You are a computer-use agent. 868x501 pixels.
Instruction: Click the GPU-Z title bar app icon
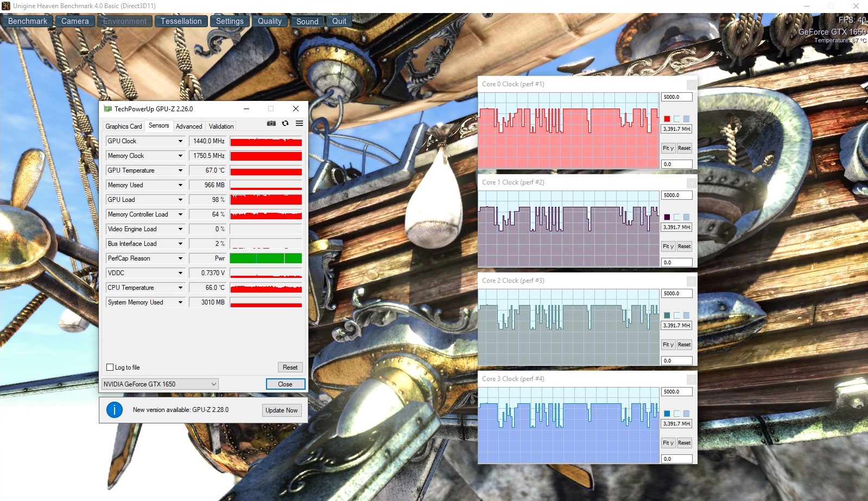(x=107, y=109)
